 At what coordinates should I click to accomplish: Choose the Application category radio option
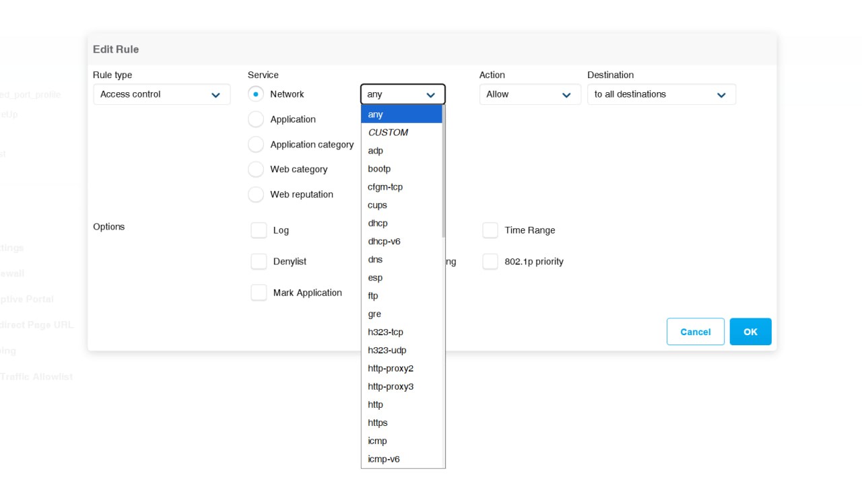(256, 145)
